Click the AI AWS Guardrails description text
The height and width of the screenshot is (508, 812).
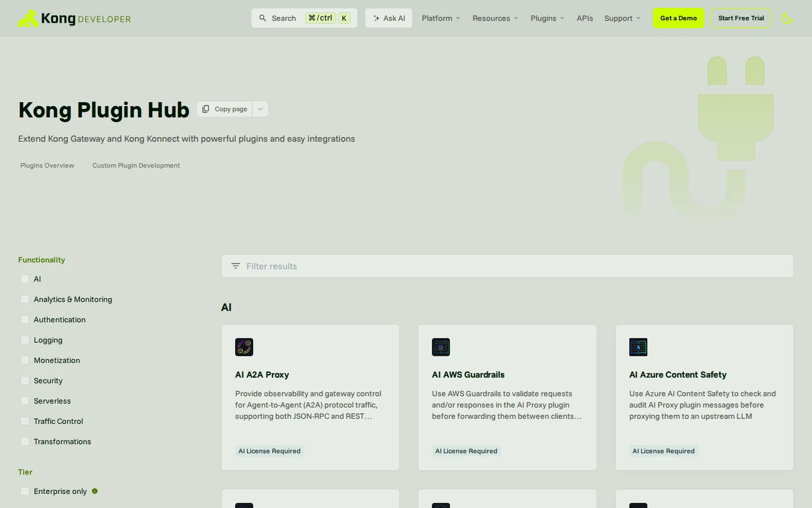(507, 405)
